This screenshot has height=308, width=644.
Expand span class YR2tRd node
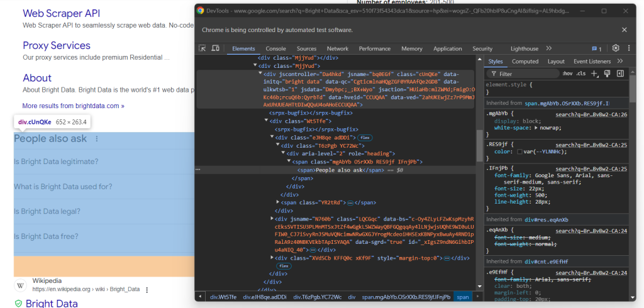coord(277,202)
